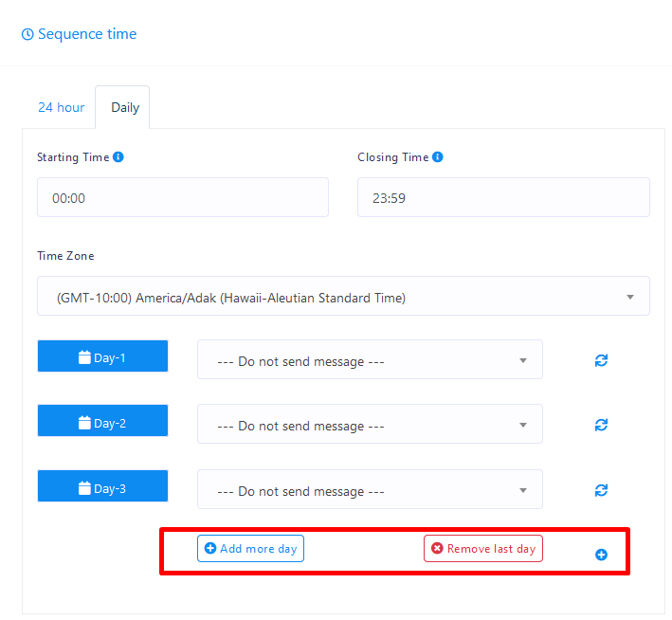This screenshot has height=620, width=672.
Task: Open the Time Zone dropdown
Action: click(343, 297)
